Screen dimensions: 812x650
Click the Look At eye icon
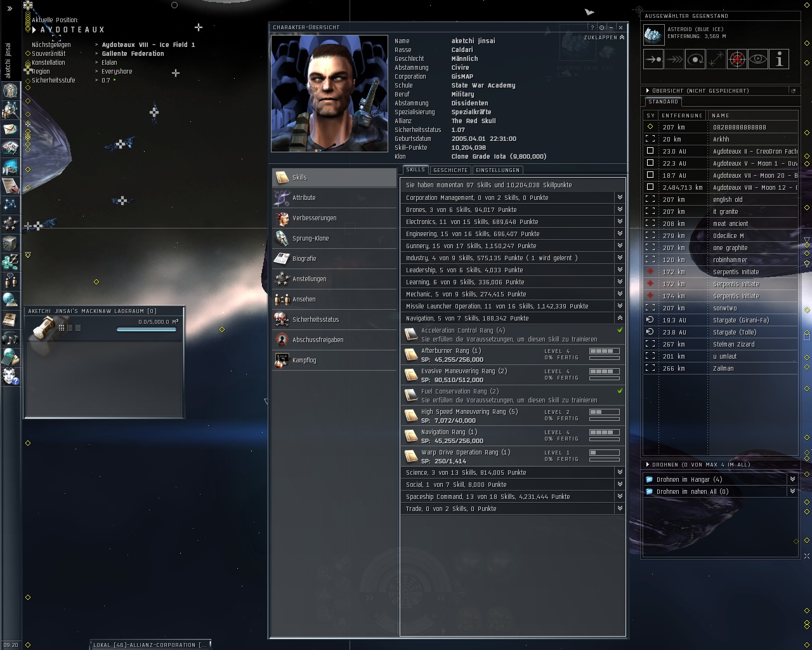pos(758,59)
